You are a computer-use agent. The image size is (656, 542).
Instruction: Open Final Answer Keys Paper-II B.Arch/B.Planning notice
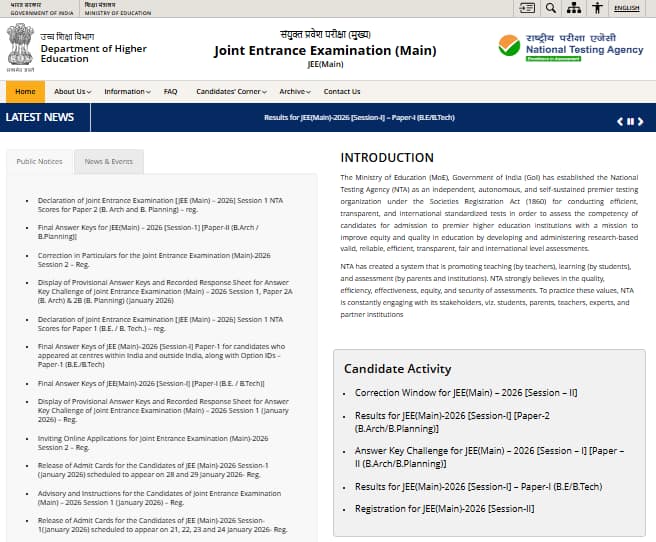click(148, 232)
